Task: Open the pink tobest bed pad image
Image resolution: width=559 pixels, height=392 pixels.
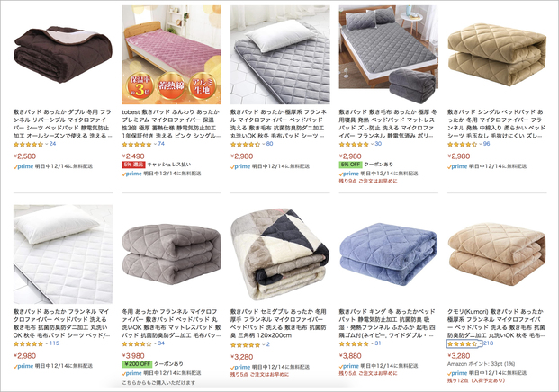Action: pos(171,55)
